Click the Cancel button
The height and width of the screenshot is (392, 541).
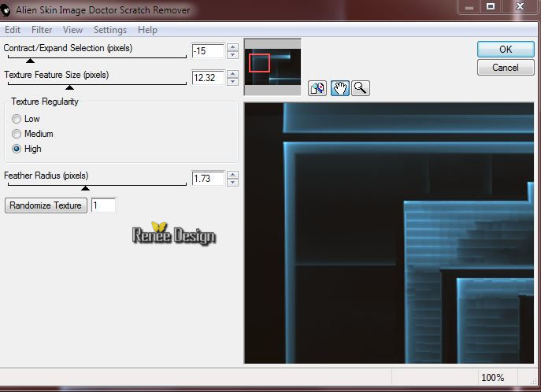506,68
